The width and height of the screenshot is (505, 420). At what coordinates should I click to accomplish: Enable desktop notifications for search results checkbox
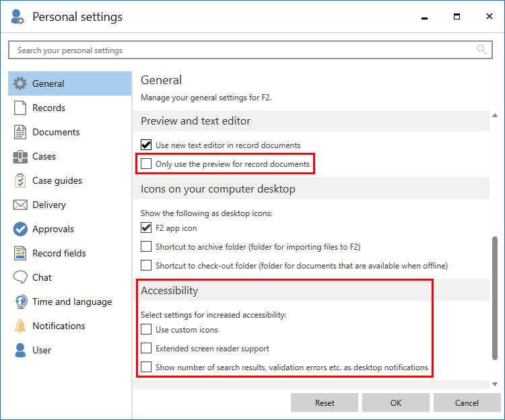(x=146, y=367)
